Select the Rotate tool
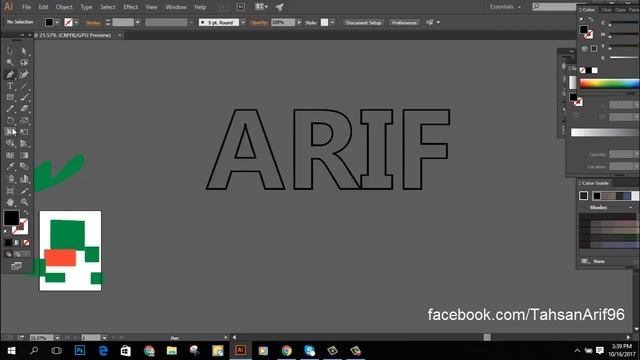This screenshot has width=640, height=360. click(x=10, y=120)
